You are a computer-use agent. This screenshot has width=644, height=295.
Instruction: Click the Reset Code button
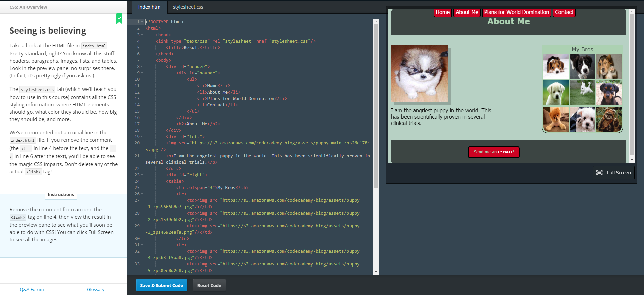tap(209, 285)
